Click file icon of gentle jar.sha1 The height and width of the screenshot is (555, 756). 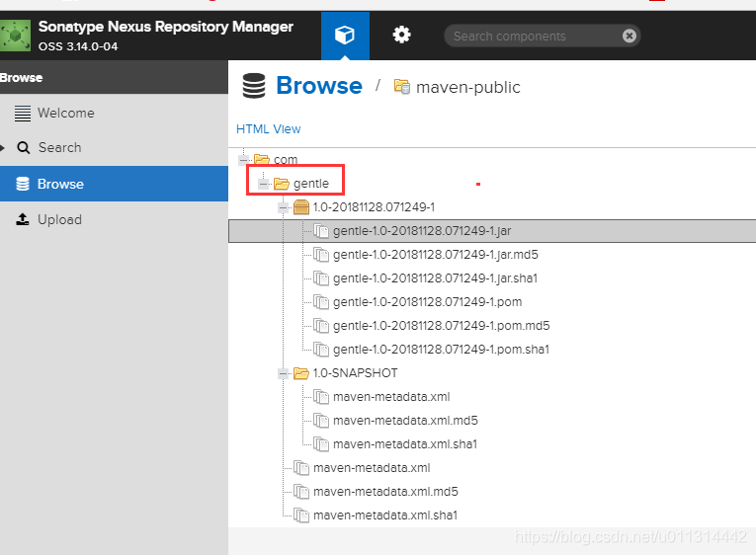coord(321,278)
